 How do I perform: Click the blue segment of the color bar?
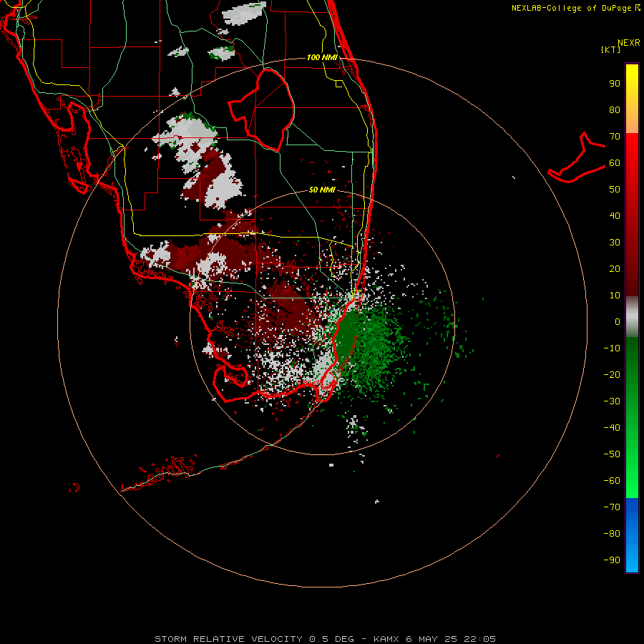click(x=632, y=535)
